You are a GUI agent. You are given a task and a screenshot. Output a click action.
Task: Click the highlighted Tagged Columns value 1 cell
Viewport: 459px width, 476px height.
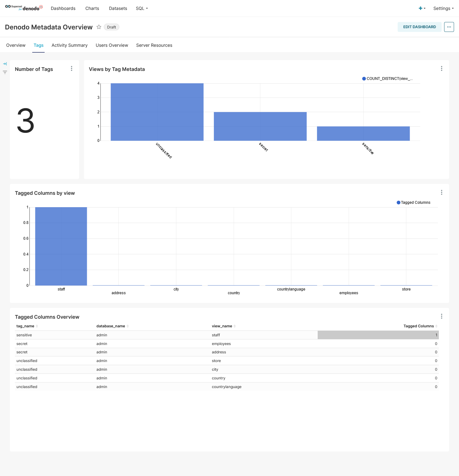378,335
